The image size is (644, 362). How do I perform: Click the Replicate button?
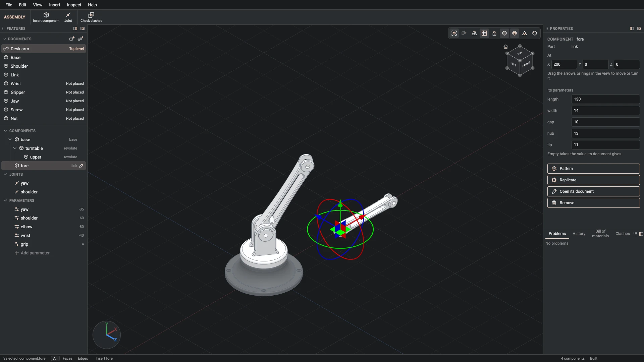593,180
